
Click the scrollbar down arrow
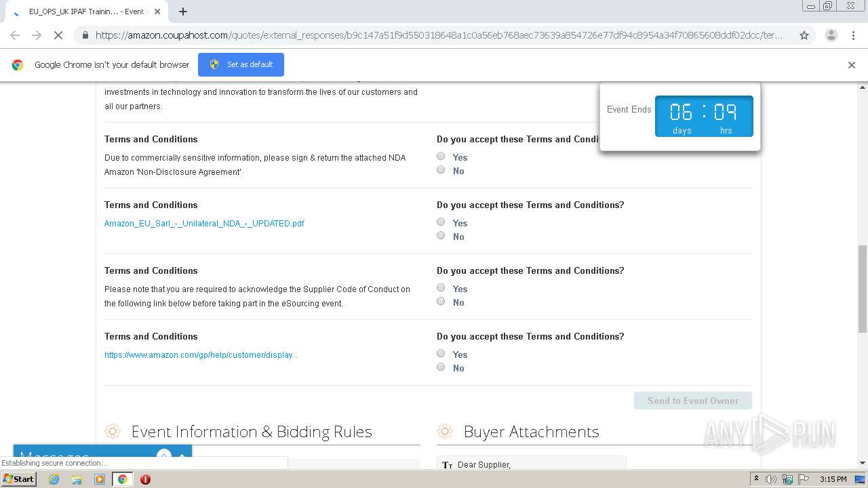coord(863,463)
